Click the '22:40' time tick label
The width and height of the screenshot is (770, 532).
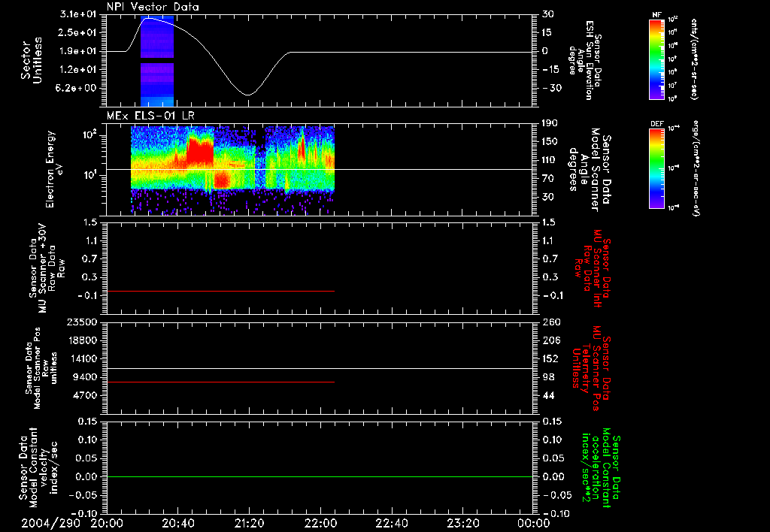pos(391,524)
